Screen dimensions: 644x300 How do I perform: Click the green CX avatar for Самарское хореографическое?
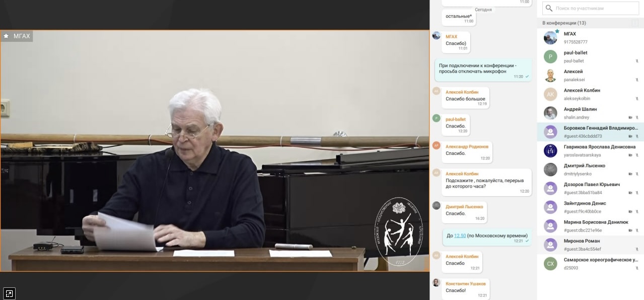click(x=550, y=264)
